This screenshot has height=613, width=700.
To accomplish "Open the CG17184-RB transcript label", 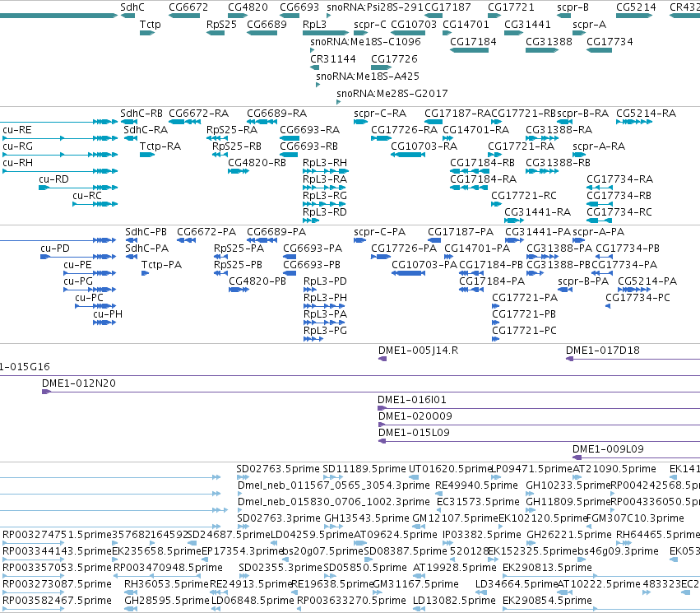I will tap(482, 163).
